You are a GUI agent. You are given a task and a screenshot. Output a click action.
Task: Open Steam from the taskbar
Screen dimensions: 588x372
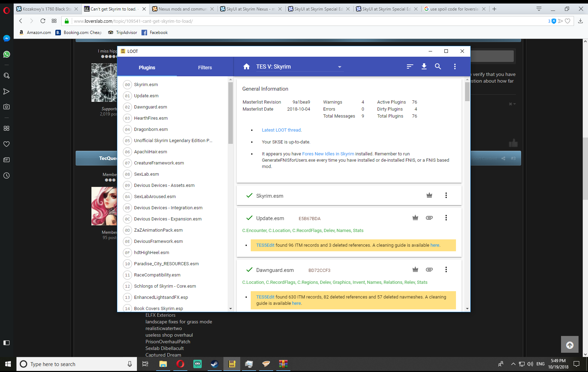tap(214, 364)
